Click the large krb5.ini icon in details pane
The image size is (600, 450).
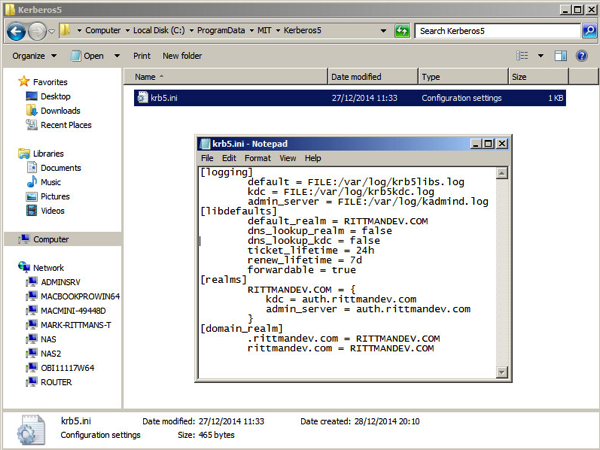pos(31,430)
